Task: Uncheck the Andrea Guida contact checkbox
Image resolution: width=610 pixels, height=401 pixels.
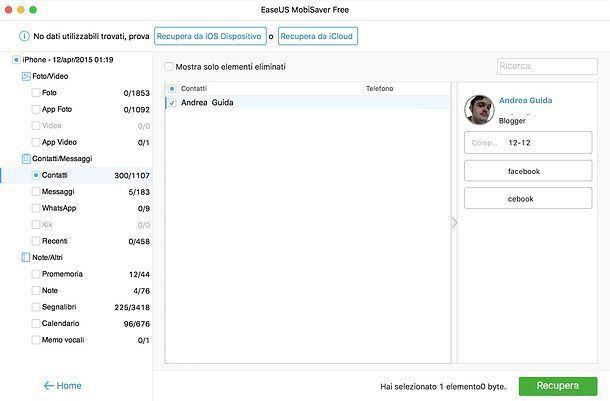Action: point(172,103)
